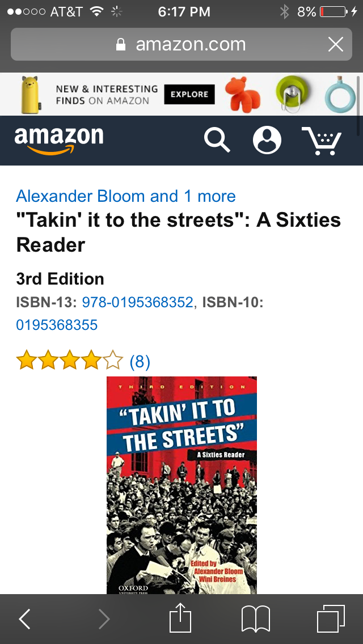The width and height of the screenshot is (363, 644).
Task: Open the account profile icon
Action: click(267, 140)
